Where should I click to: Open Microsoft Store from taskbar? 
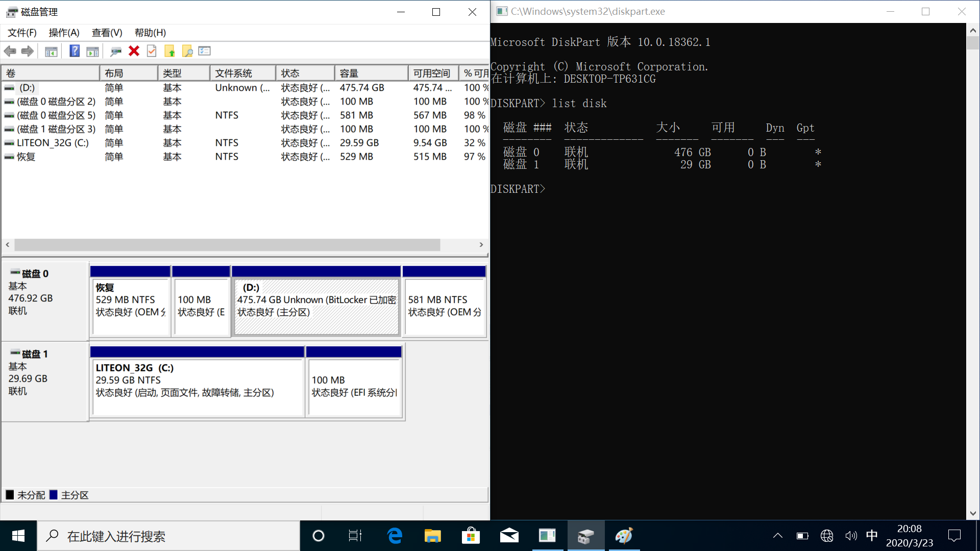pos(471,536)
